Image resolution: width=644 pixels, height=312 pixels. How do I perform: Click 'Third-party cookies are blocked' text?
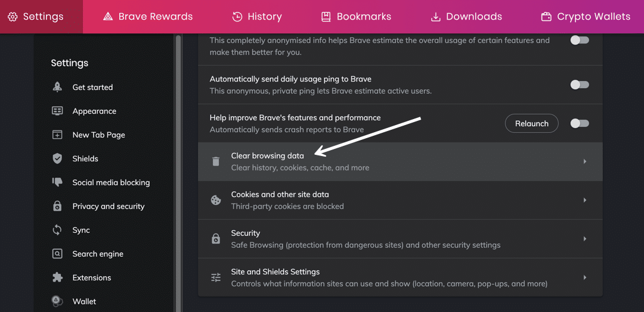[x=287, y=206]
